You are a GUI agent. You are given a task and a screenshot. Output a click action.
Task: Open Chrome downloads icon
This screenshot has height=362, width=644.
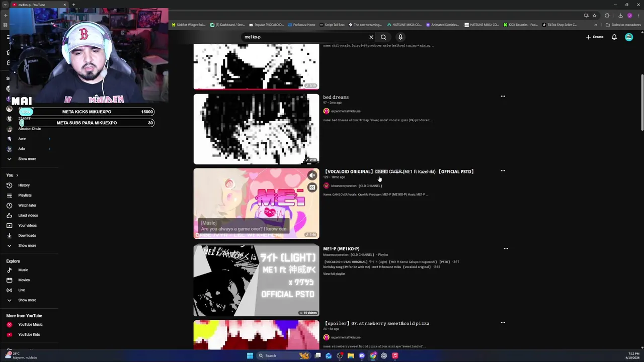tap(620, 16)
